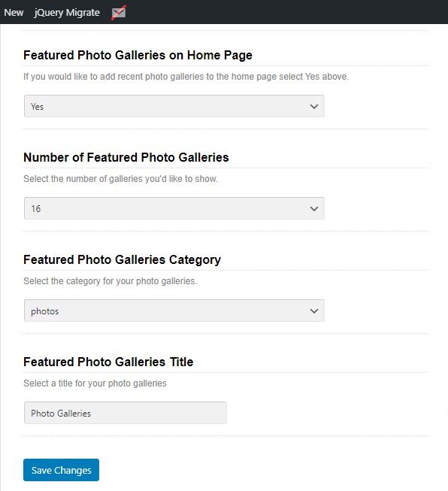Click the Featured Photo Galleries Category heading
The width and height of the screenshot is (448, 491).
[122, 260]
